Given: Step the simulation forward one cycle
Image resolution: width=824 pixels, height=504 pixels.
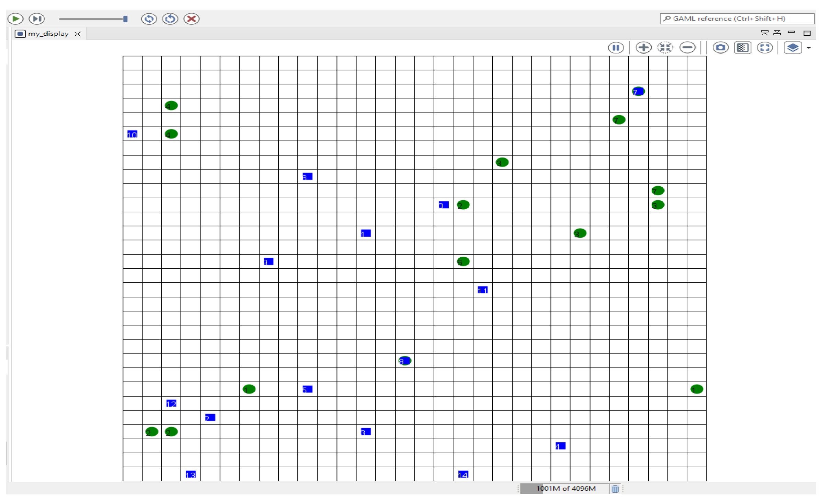Looking at the screenshot, I should click(x=37, y=19).
